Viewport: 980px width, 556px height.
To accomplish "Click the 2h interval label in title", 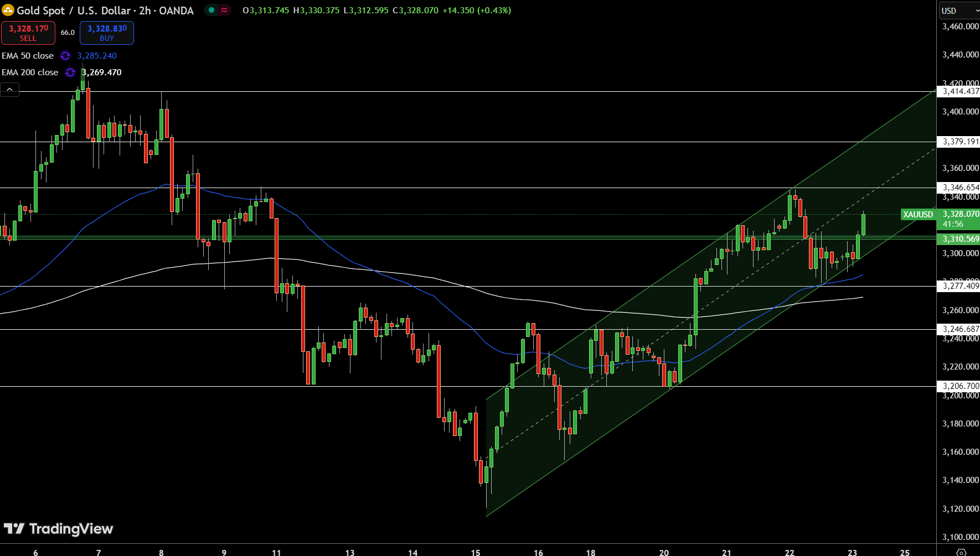I will pyautogui.click(x=145, y=11).
